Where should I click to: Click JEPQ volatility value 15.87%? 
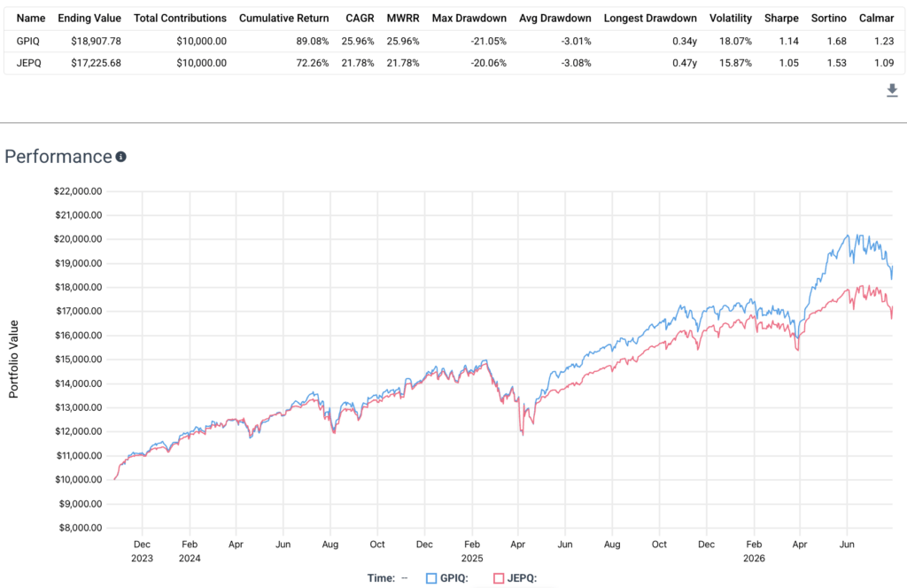[x=735, y=63]
